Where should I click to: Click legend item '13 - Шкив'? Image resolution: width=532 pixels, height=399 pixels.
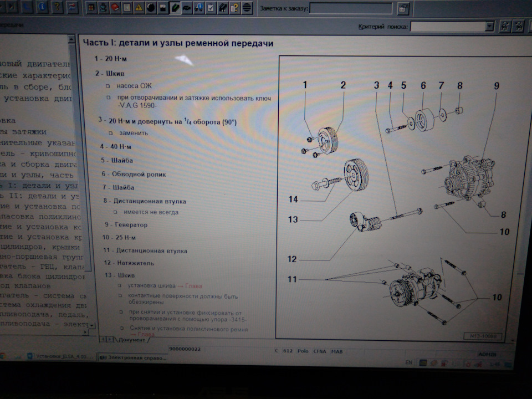coord(120,275)
